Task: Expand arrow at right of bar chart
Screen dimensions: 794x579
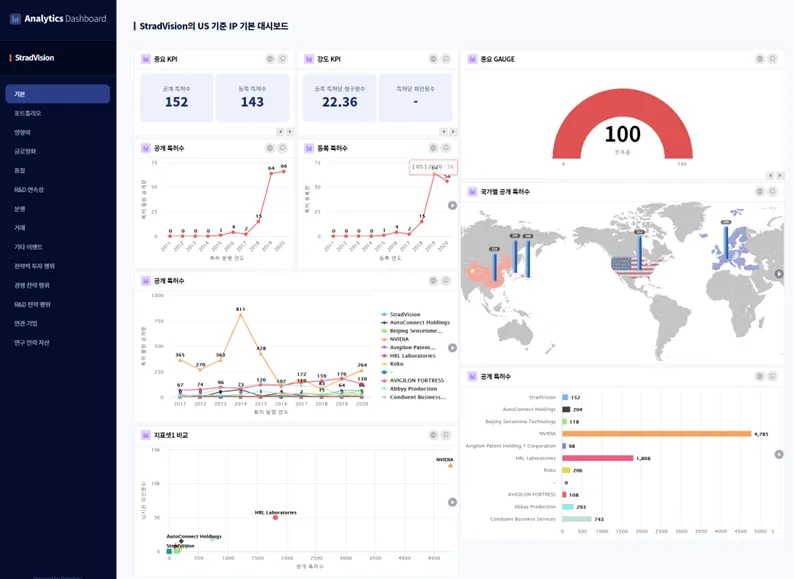Action: pyautogui.click(x=779, y=454)
